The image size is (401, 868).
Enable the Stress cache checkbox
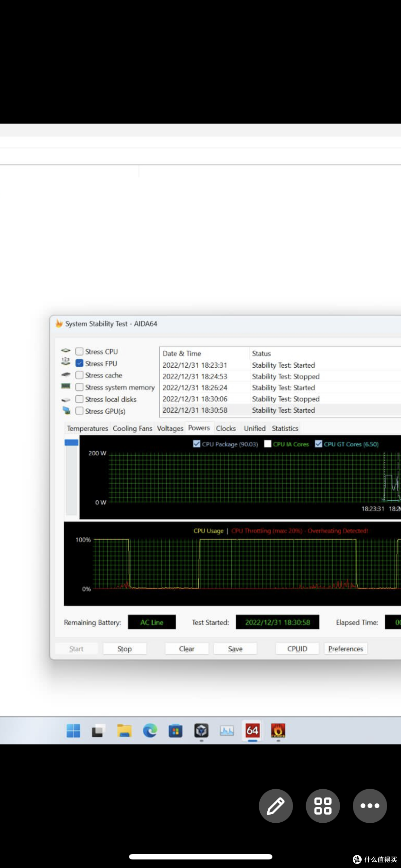pos(79,375)
